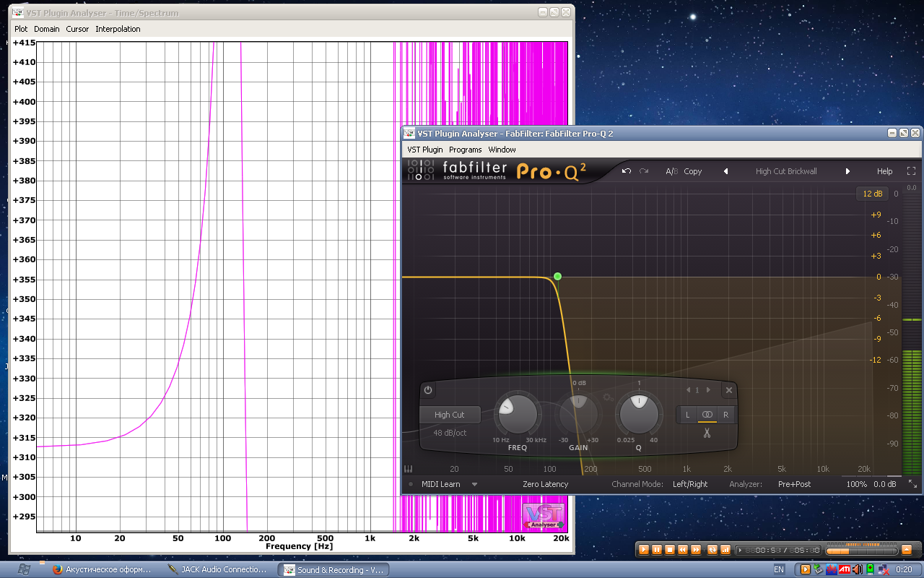This screenshot has height=578, width=924.
Task: Click the EN language indicator
Action: (779, 569)
